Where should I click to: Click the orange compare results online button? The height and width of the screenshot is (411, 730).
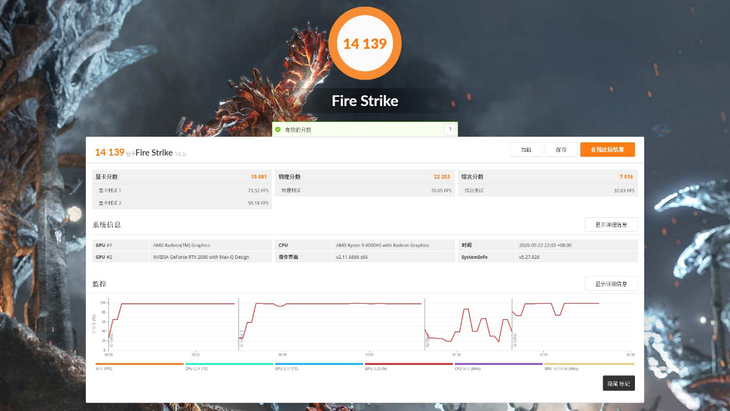(x=606, y=149)
